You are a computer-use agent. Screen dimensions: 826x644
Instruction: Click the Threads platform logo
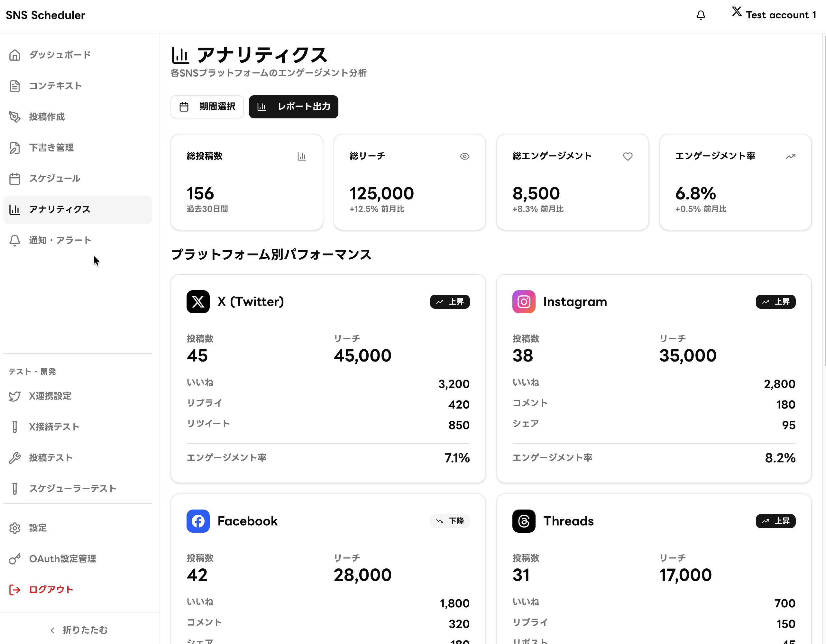coord(523,521)
